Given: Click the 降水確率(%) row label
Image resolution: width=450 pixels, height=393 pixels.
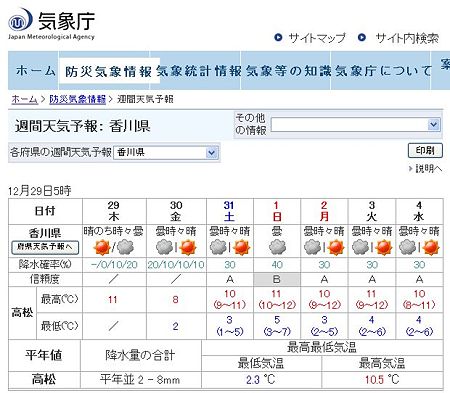Looking at the screenshot, I should tap(45, 265).
